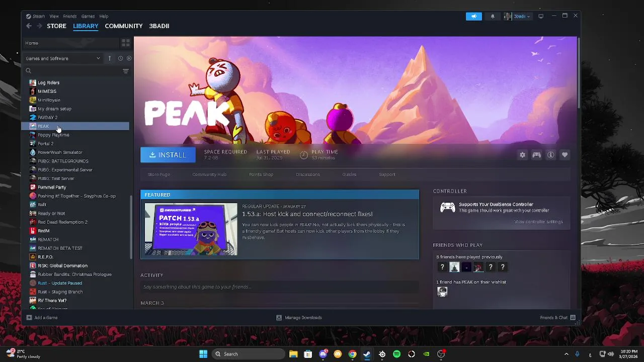Click the blue announcements megaphone button
644x362 pixels.
473,16
